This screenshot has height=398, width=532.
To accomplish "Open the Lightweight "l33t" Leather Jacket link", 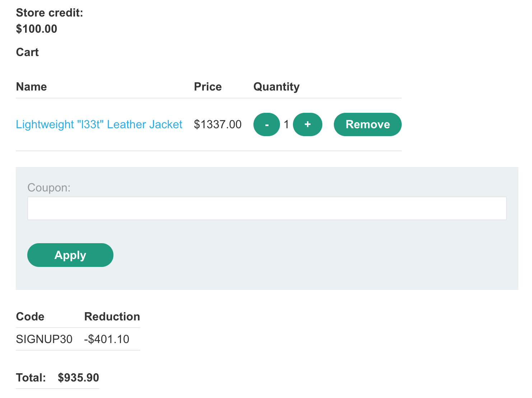I will [x=99, y=124].
